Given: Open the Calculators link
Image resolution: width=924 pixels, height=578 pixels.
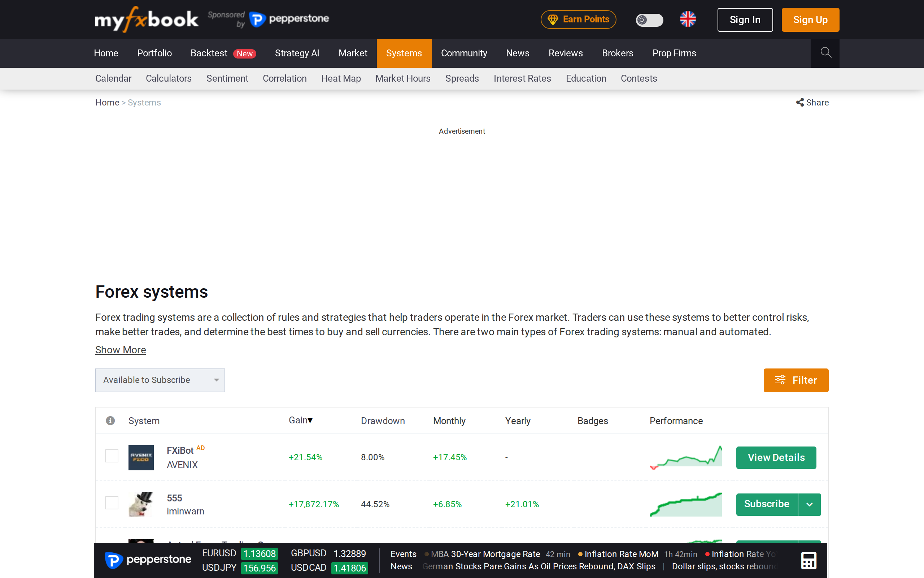Looking at the screenshot, I should [x=169, y=78].
